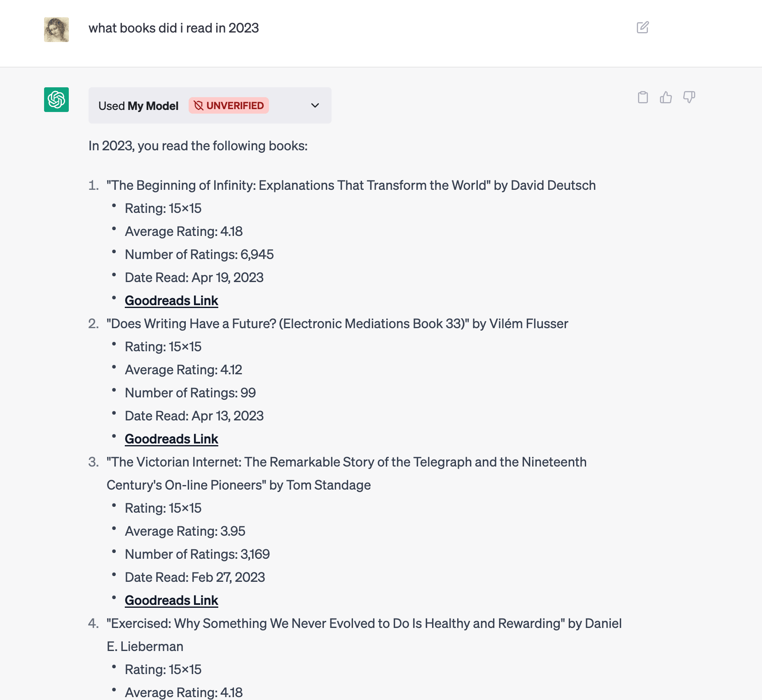Click the Used My Model label
Screen dimensions: 762x700
[138, 105]
